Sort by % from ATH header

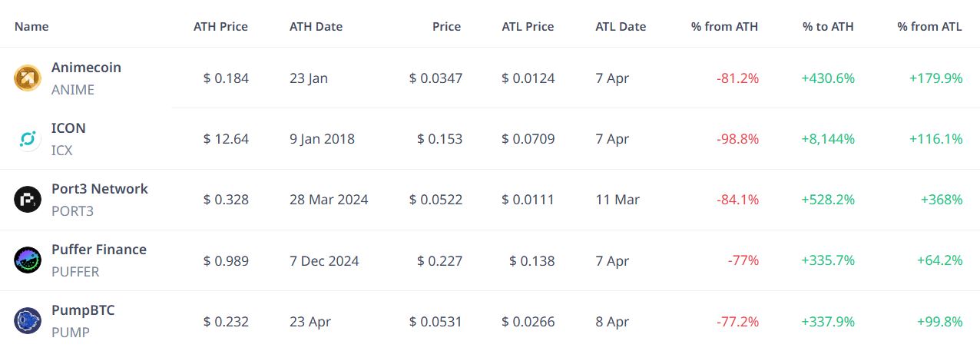point(724,26)
